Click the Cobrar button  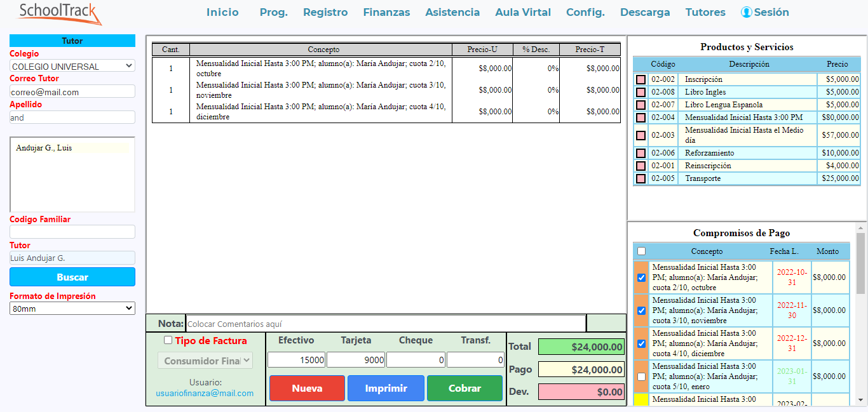click(465, 388)
